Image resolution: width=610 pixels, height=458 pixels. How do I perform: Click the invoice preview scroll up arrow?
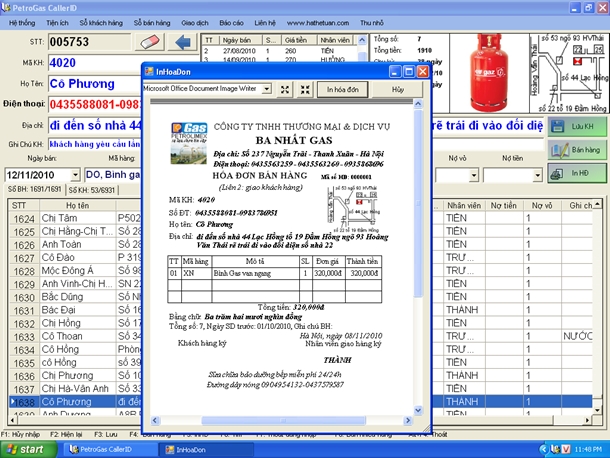[418, 104]
